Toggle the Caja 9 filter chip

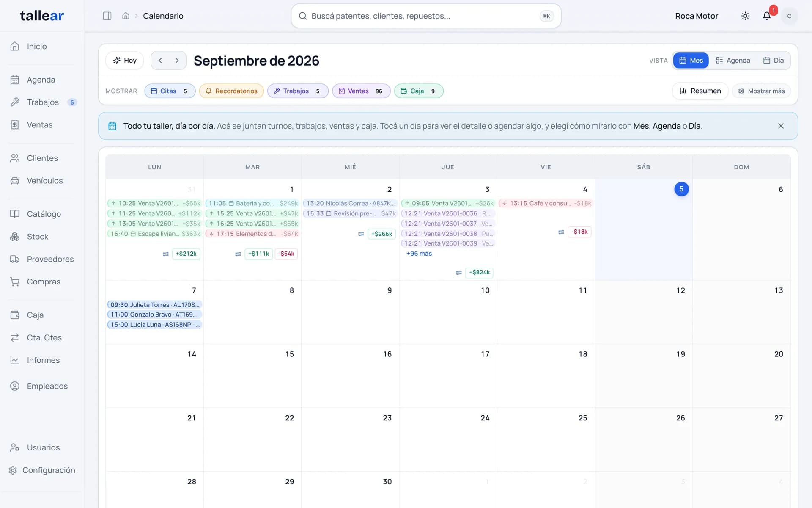click(x=419, y=91)
